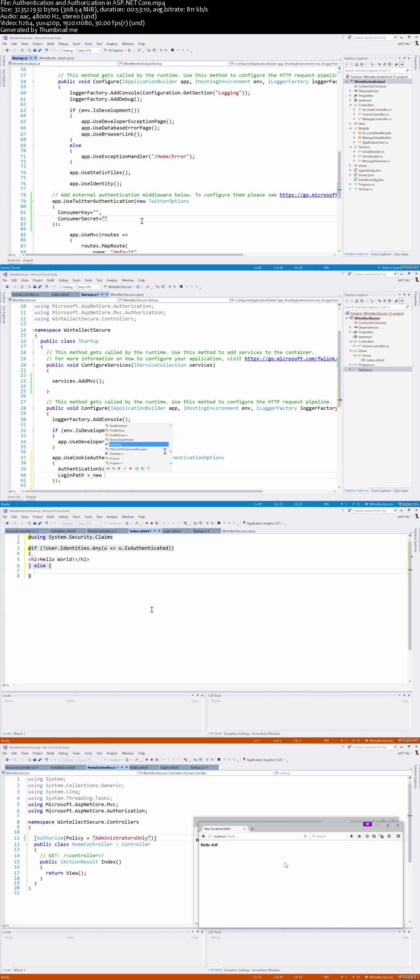Click Firefox back arrow button
Image resolution: width=420 pixels, height=980 pixels.
pos(203,836)
